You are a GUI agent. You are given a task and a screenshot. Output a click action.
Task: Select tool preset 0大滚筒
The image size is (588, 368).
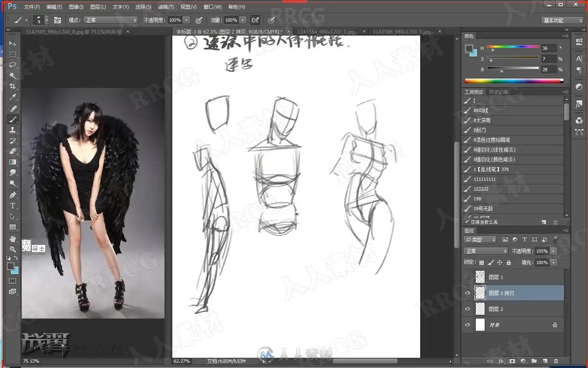(x=514, y=120)
